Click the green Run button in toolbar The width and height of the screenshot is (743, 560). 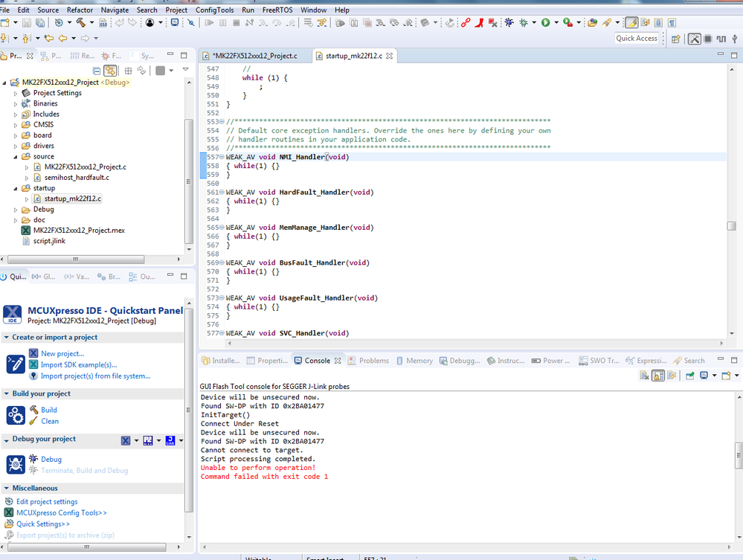[x=545, y=23]
